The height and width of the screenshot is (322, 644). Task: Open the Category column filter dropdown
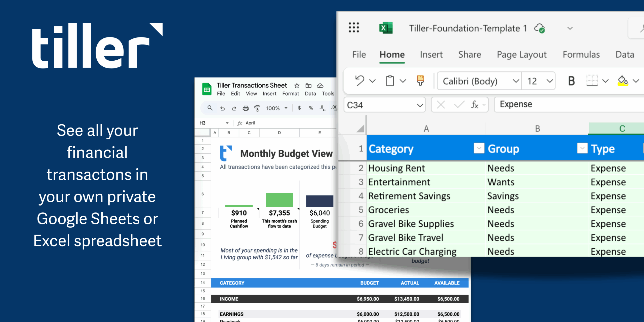479,148
